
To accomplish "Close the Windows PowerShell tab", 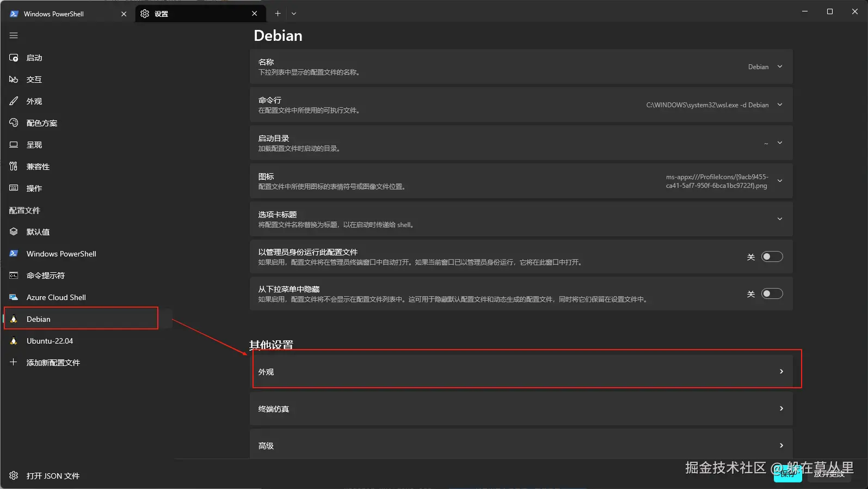I will tap(124, 14).
